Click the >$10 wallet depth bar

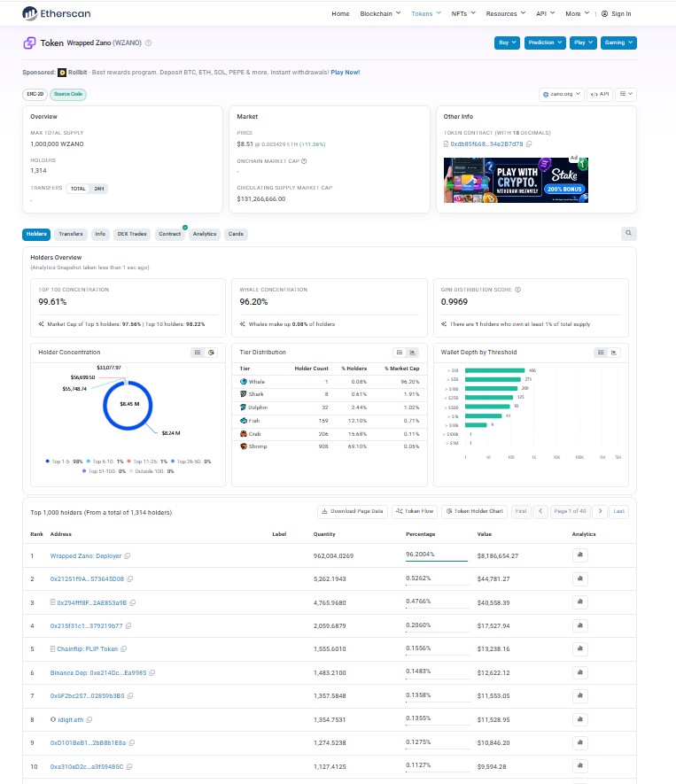(494, 370)
